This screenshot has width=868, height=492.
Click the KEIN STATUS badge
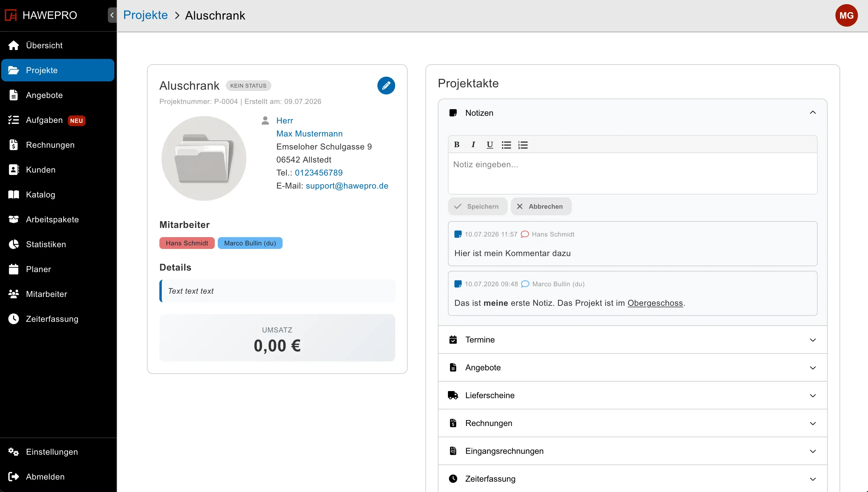[x=248, y=86]
